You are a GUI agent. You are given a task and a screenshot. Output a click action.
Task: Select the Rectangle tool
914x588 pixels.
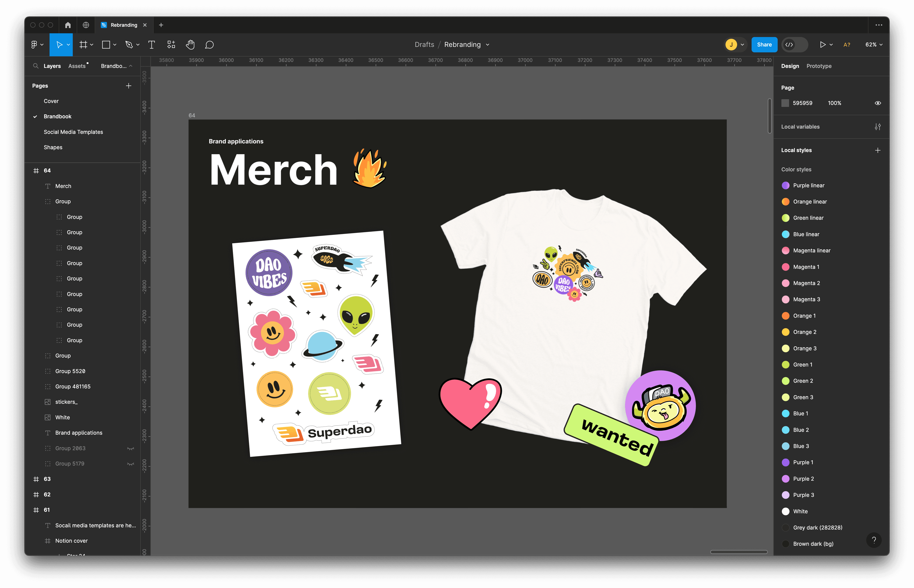(106, 44)
